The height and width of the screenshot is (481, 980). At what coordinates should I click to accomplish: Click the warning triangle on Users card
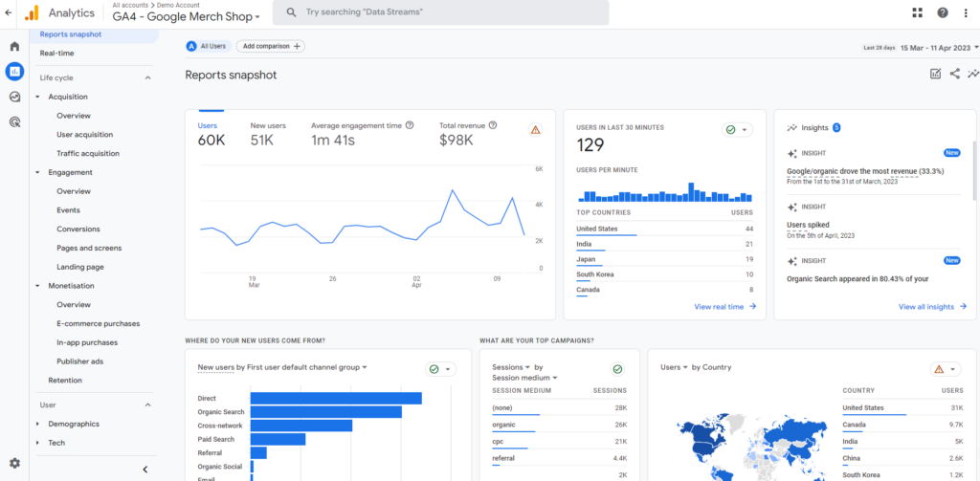[x=535, y=129]
